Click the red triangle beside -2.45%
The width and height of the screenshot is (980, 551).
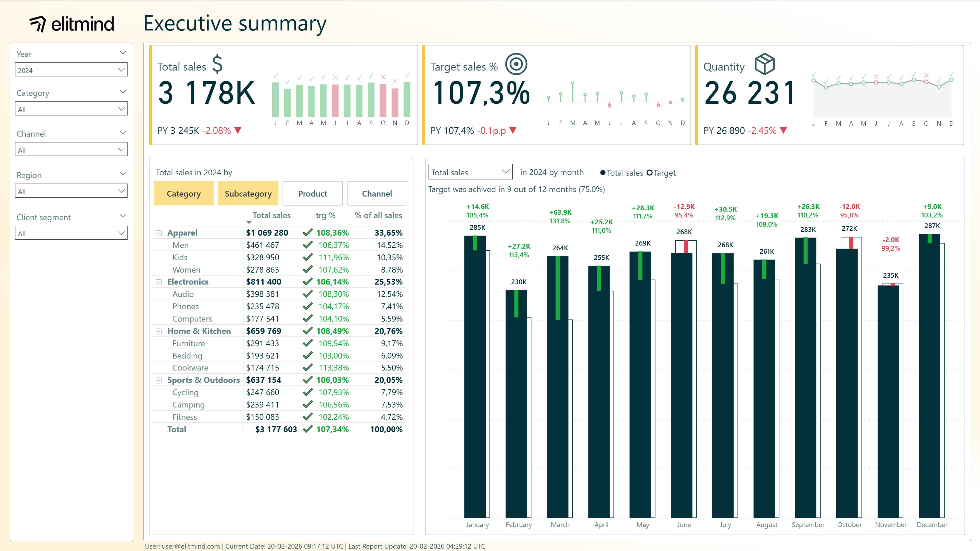(x=783, y=130)
